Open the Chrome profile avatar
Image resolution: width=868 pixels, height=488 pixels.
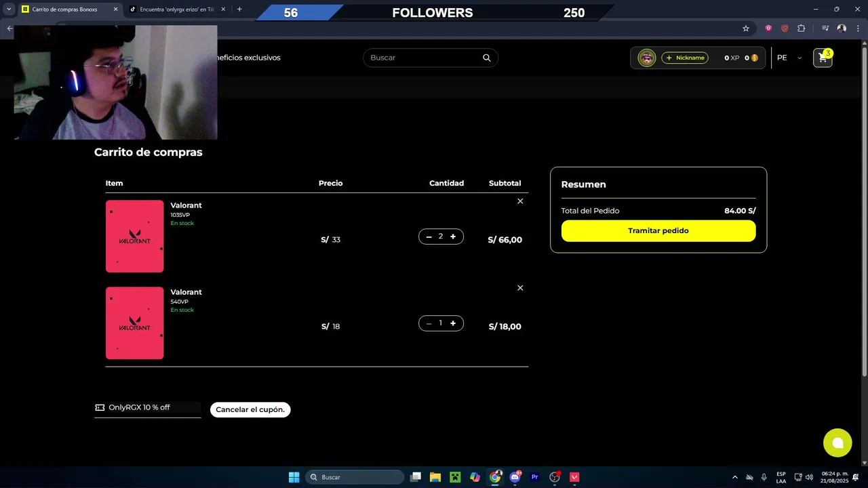point(842,28)
